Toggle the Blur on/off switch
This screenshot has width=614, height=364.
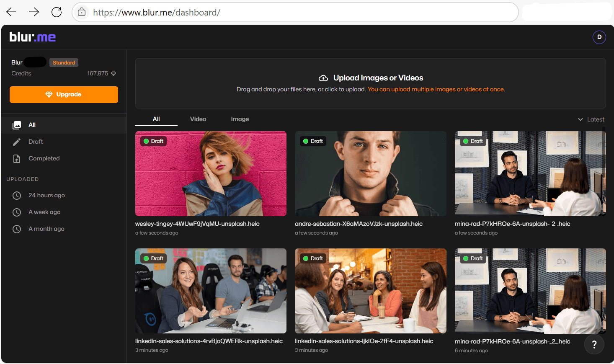[x=35, y=62]
